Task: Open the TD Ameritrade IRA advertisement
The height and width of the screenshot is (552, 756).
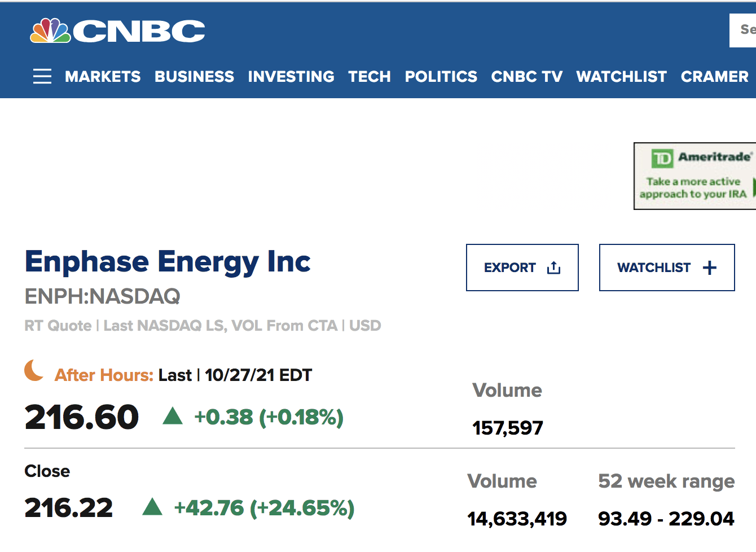Action: pos(695,176)
